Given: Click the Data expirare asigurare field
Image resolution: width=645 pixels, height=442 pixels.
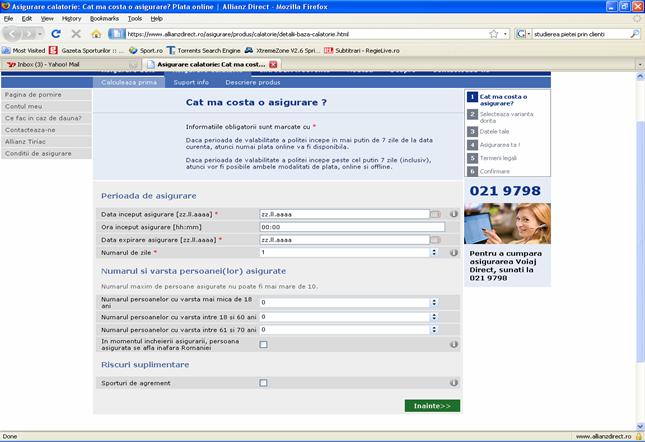Looking at the screenshot, I should click(344, 240).
